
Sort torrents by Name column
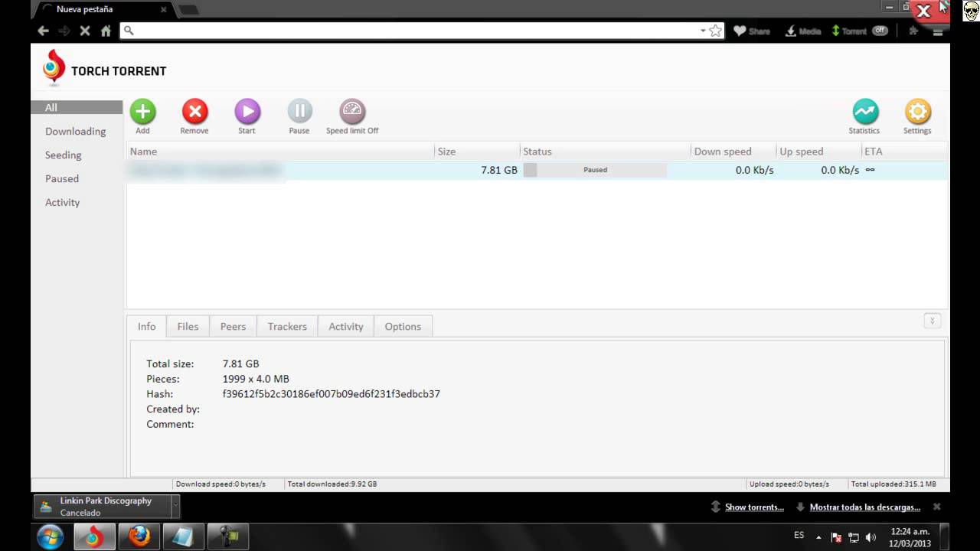281,152
